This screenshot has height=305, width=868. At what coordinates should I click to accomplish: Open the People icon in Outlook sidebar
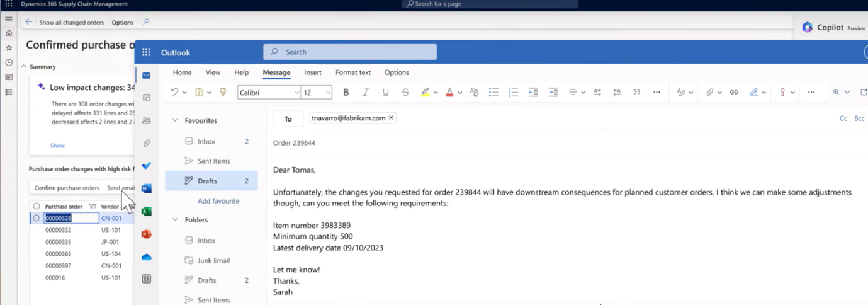(x=146, y=120)
